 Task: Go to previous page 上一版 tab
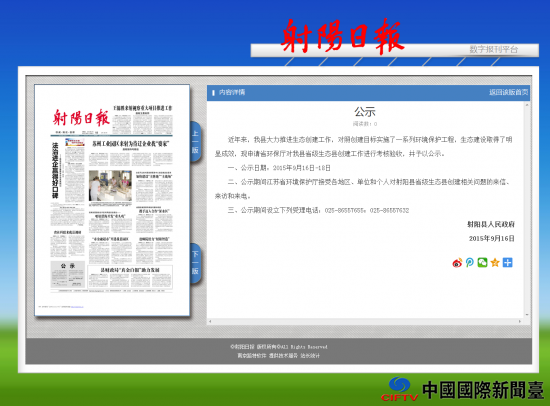pyautogui.click(x=195, y=142)
